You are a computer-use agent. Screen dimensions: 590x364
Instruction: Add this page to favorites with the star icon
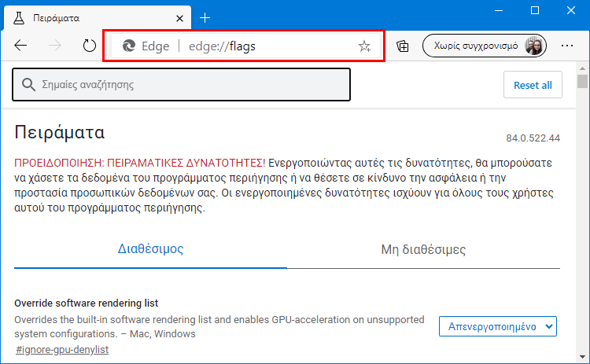point(364,46)
